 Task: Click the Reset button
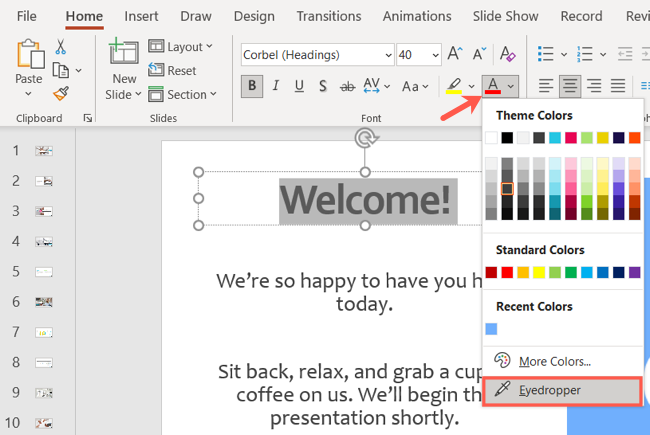(x=172, y=70)
